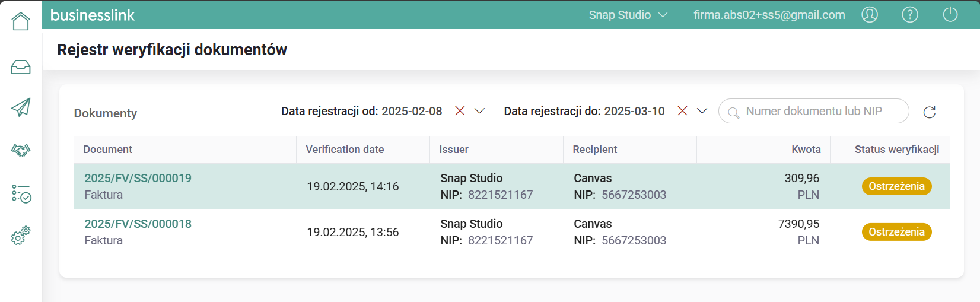Expand the 'Data rejestracji od' date picker
The width and height of the screenshot is (980, 302).
(x=480, y=111)
